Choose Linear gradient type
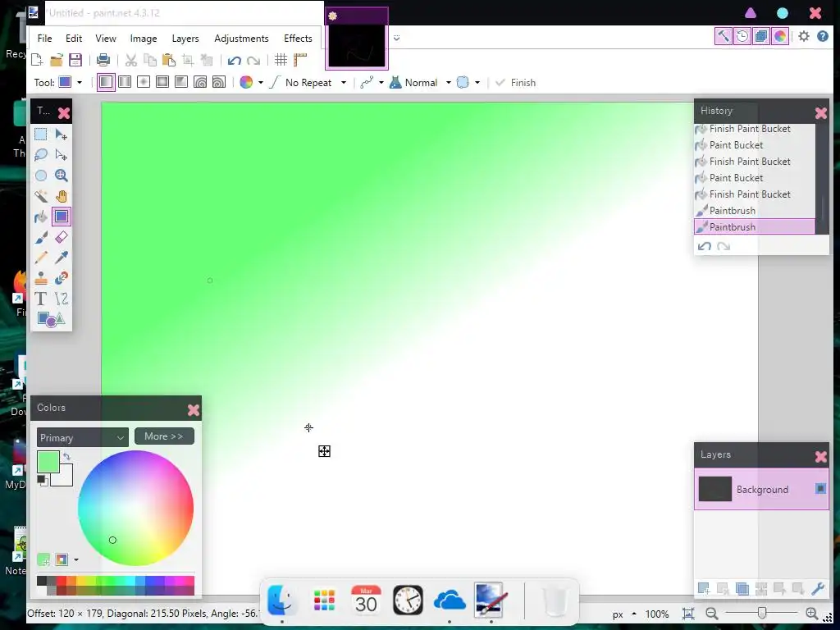This screenshot has width=840, height=630. coord(106,82)
